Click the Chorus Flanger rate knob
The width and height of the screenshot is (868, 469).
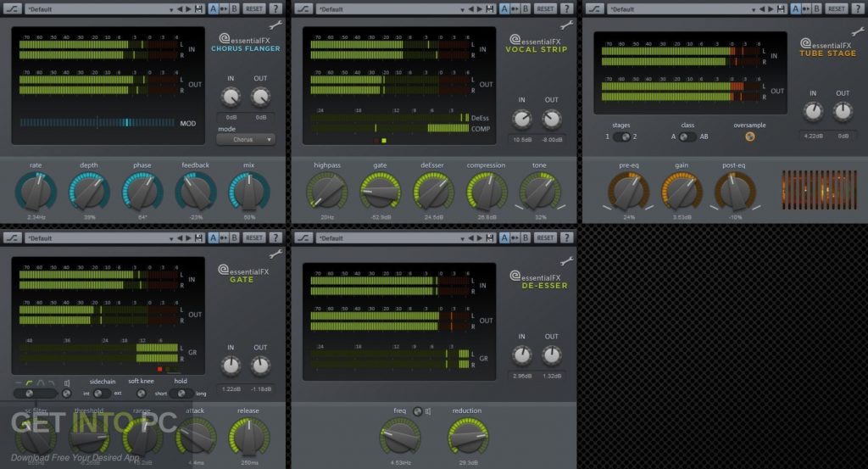[36, 192]
